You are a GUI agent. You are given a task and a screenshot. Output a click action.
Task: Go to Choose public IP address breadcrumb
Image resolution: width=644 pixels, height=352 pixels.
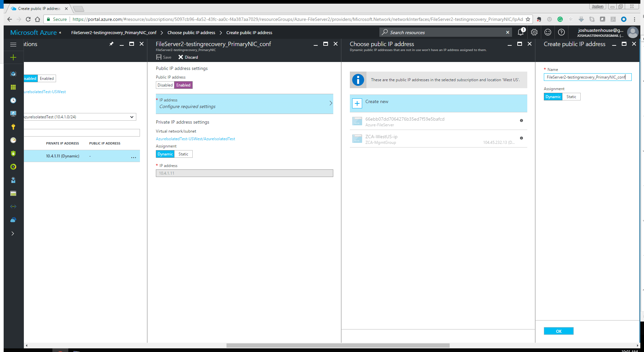pyautogui.click(x=191, y=32)
